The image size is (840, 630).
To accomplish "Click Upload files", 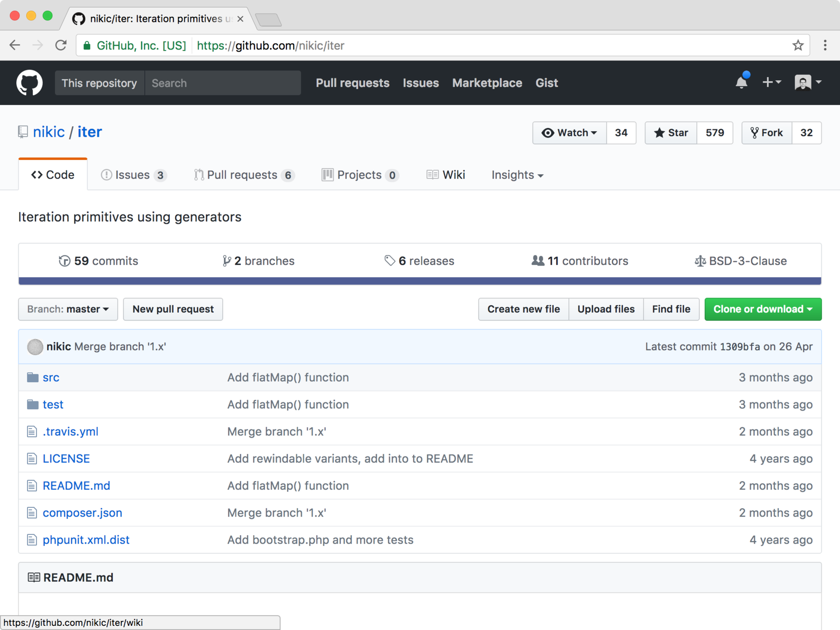I will pos(606,309).
